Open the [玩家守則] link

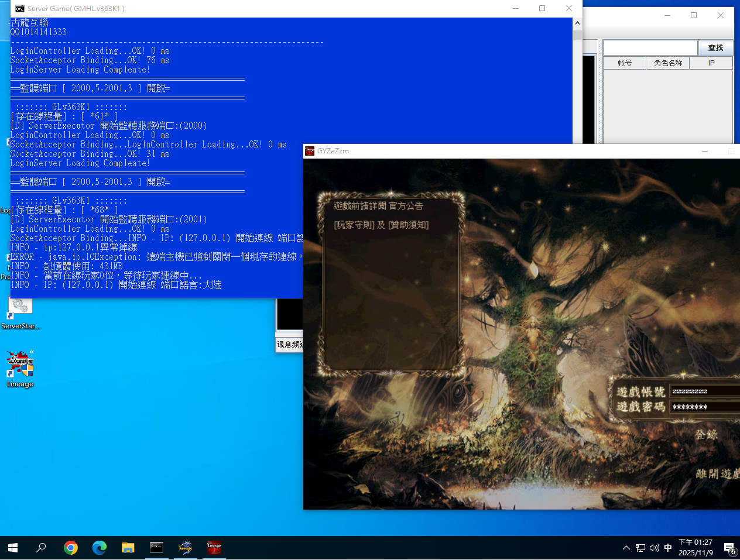(x=354, y=225)
